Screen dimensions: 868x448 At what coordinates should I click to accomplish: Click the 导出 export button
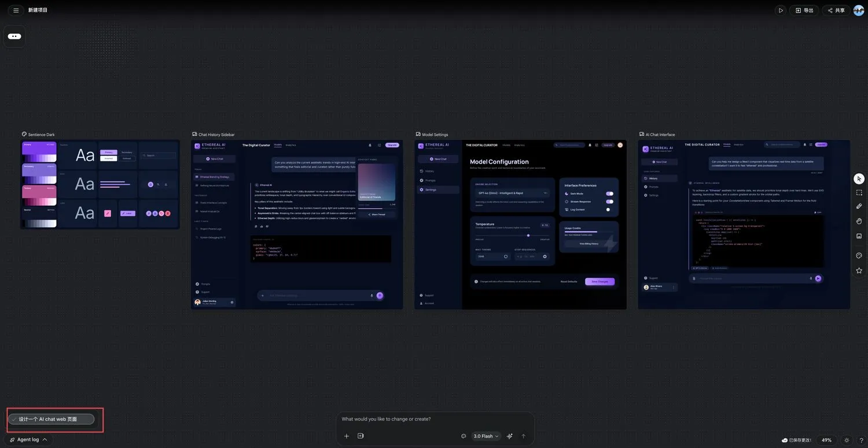[x=804, y=10]
